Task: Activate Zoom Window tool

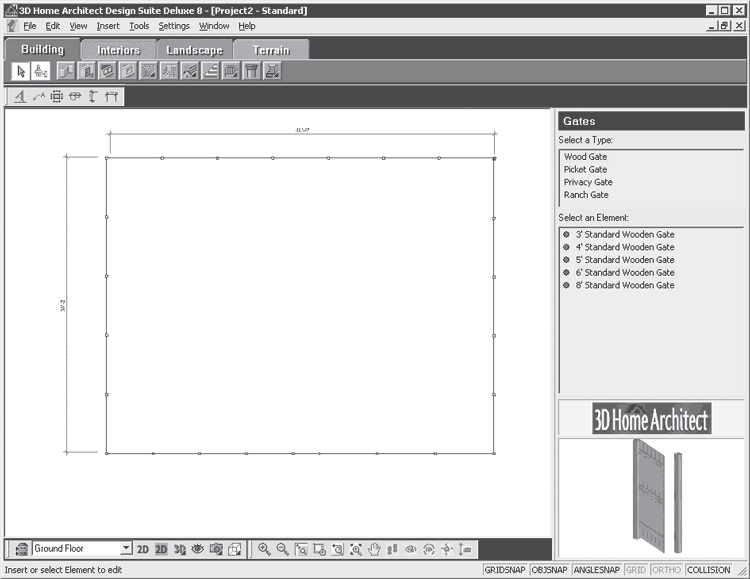Action: pyautogui.click(x=301, y=549)
